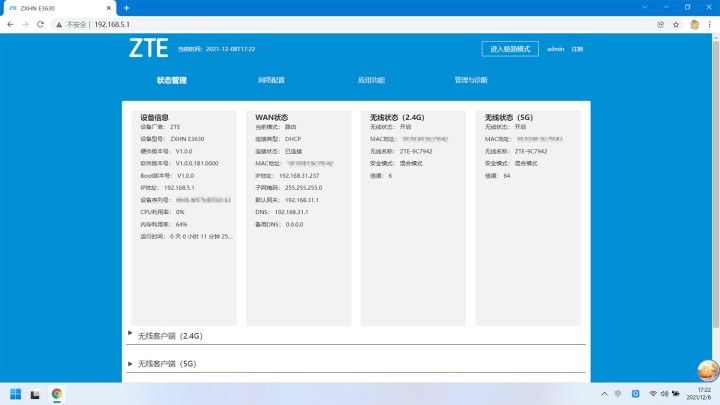The width and height of the screenshot is (720, 405).
Task: Click the subnet mask 255.255.255.0
Action: click(x=304, y=188)
